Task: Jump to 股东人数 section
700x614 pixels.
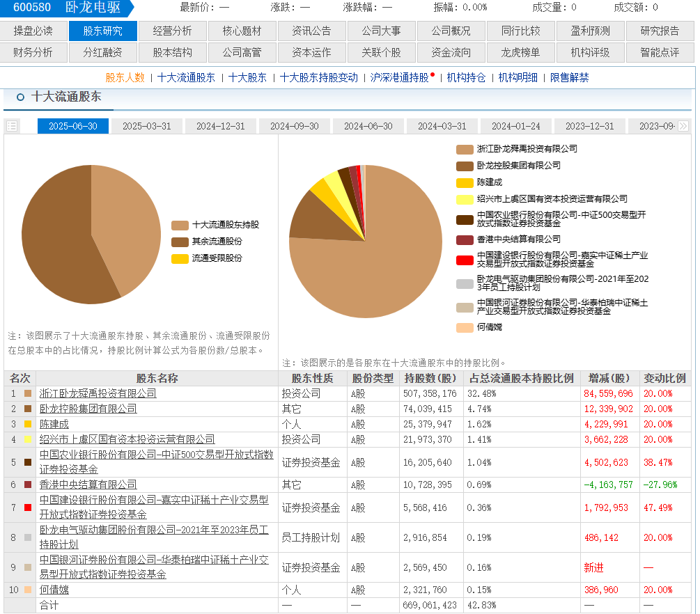Action: point(125,78)
